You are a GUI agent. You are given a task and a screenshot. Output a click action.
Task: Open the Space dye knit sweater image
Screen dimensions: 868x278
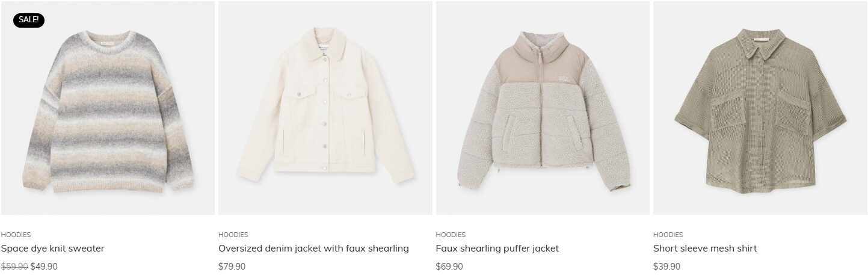pos(108,108)
